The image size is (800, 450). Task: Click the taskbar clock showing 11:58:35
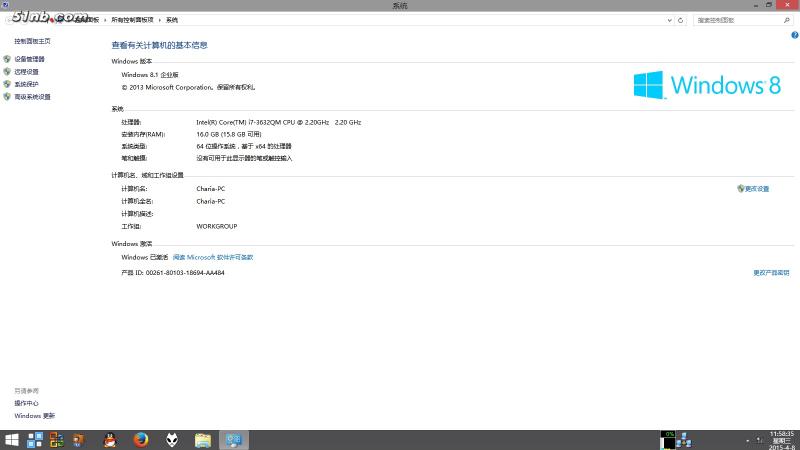click(782, 440)
